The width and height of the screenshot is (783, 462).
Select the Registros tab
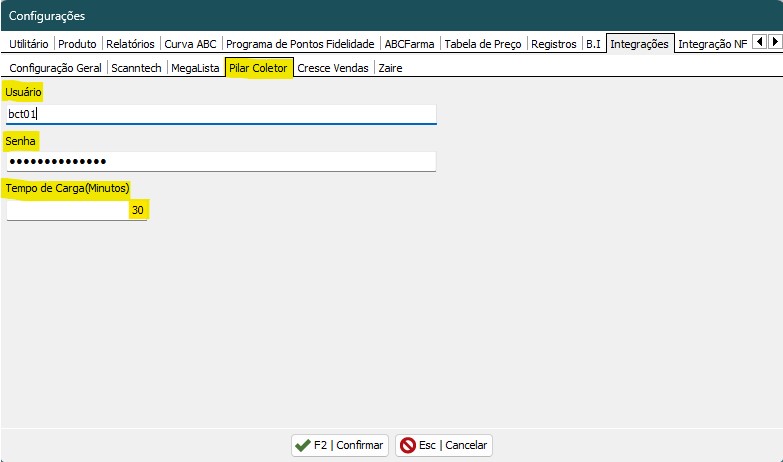coord(553,44)
